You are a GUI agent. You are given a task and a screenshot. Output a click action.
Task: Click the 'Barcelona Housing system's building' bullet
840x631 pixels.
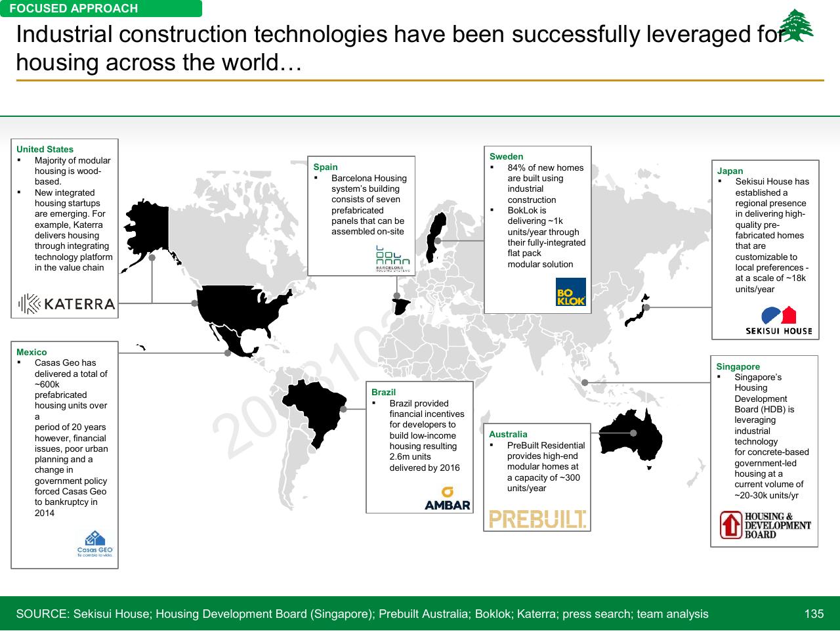[369, 205]
